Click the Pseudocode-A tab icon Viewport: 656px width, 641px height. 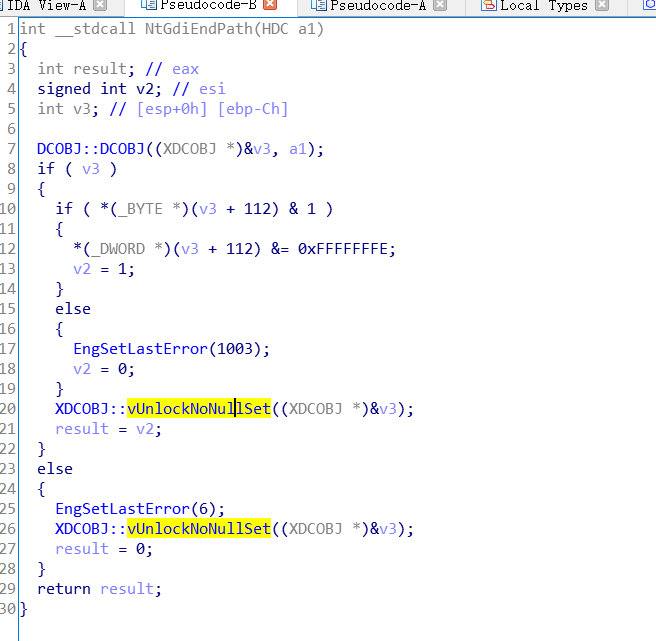tap(319, 6)
